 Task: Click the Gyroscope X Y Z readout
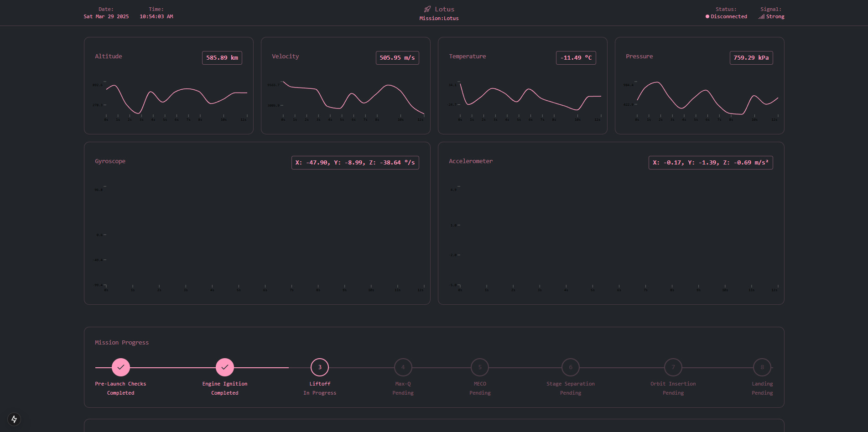(x=355, y=163)
